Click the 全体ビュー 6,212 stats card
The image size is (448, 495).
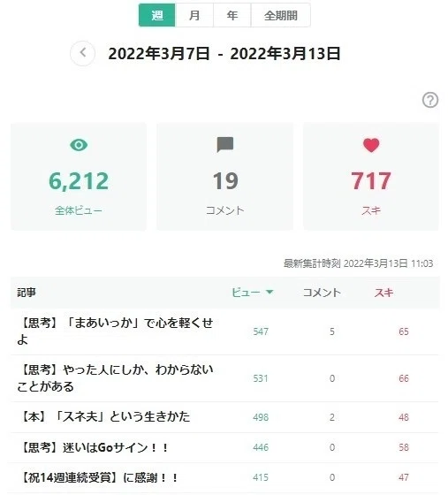click(79, 176)
